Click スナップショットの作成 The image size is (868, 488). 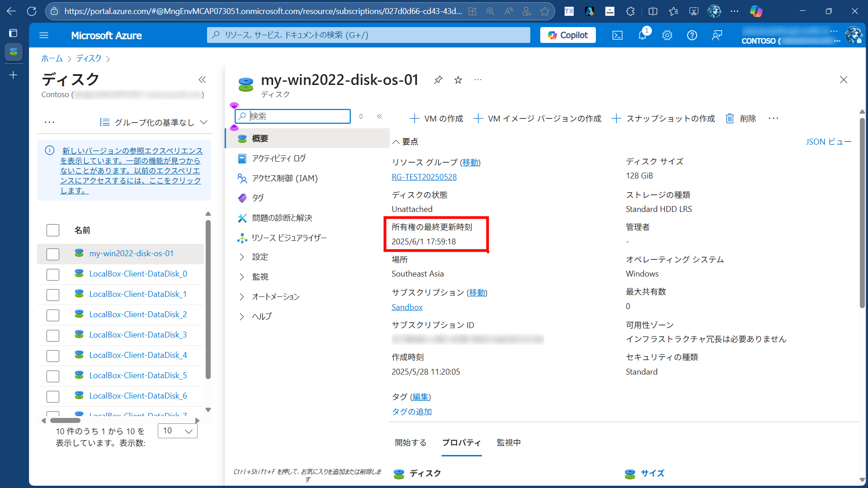click(x=663, y=118)
